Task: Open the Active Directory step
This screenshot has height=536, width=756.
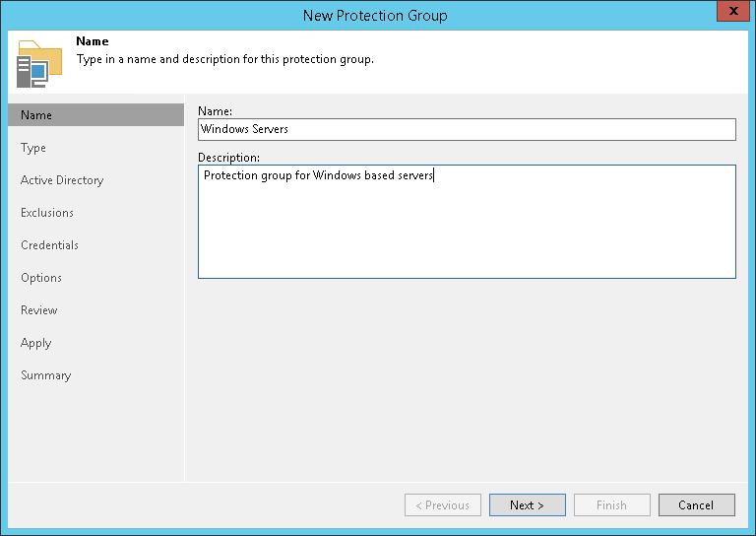Action: coord(62,180)
